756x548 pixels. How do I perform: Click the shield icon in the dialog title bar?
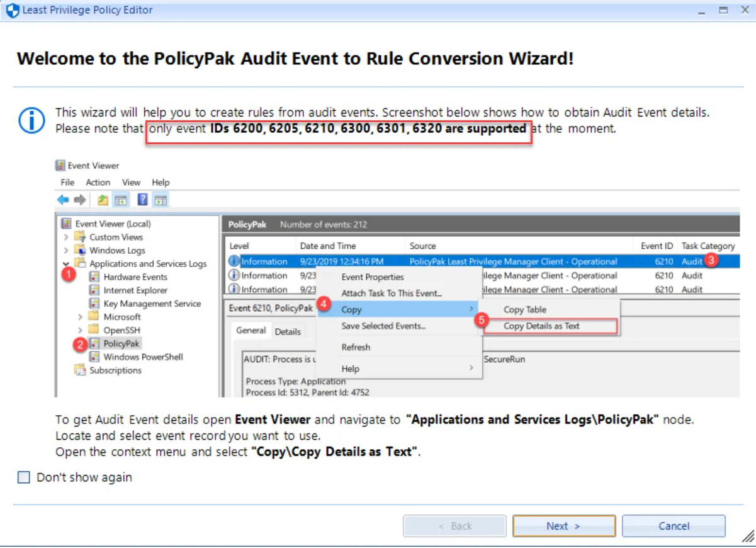pyautogui.click(x=13, y=9)
